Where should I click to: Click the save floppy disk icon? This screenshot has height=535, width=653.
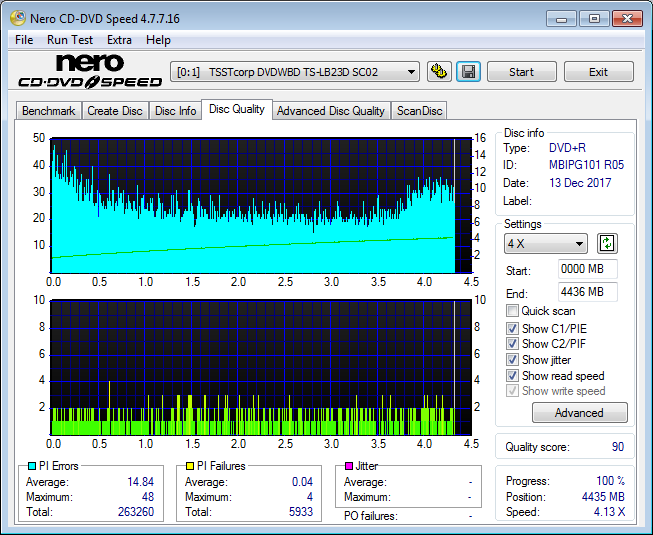(469, 72)
